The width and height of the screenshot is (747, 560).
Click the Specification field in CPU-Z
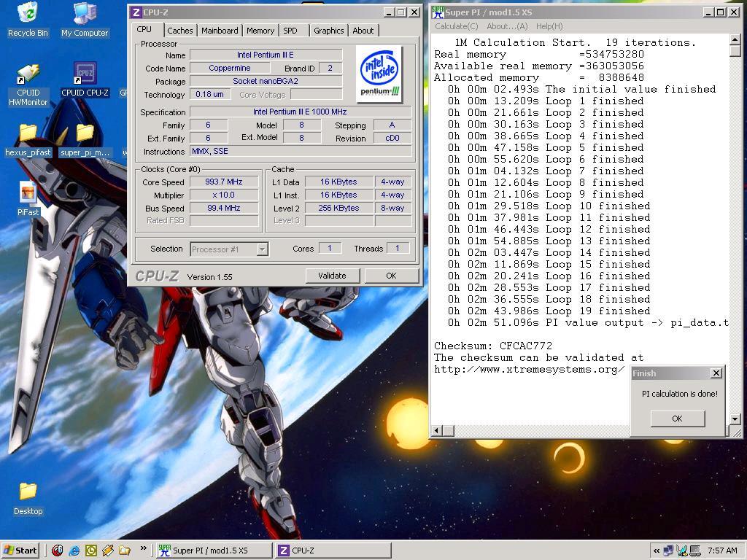click(x=300, y=112)
